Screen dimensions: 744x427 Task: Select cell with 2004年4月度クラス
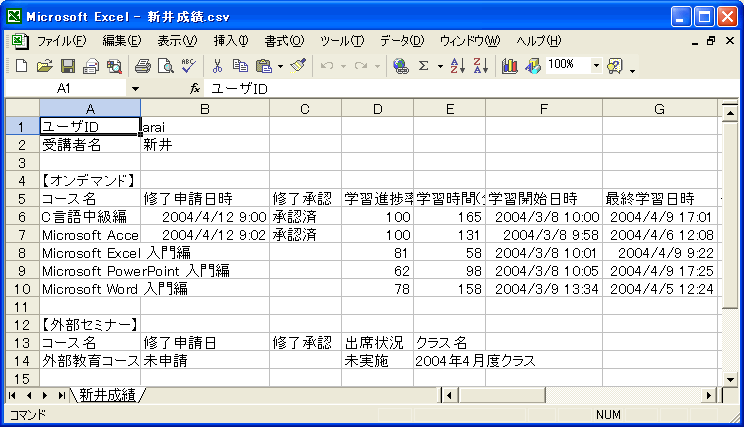(x=449, y=361)
